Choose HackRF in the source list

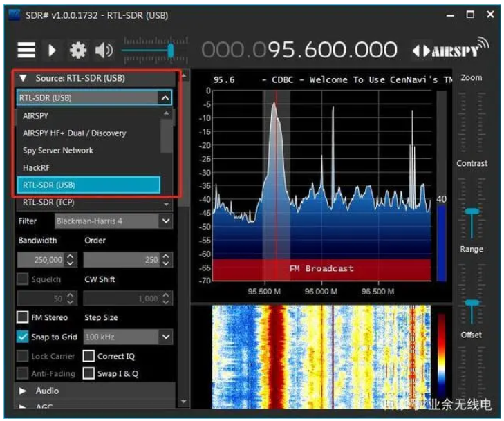point(36,167)
